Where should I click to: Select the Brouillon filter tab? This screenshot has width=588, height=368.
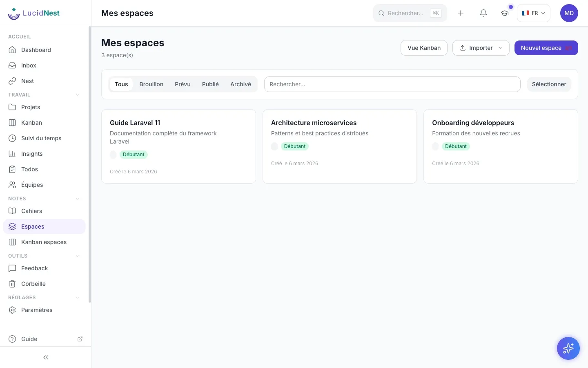151,84
